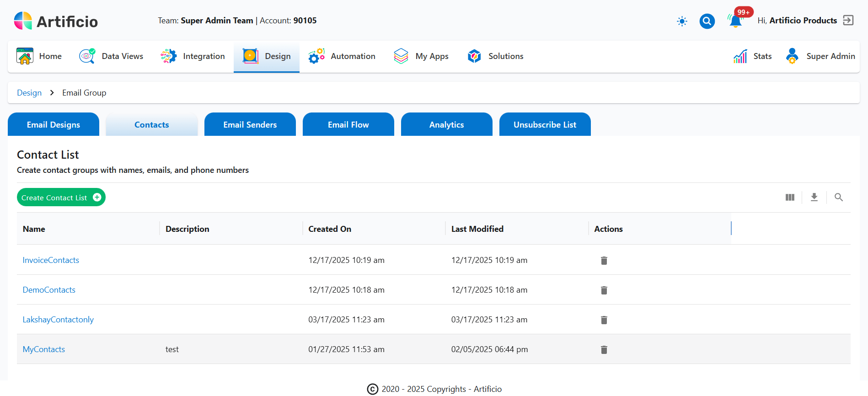The height and width of the screenshot is (396, 868).
Task: Remove LakshayContactonly using its trash icon
Action: tap(604, 320)
